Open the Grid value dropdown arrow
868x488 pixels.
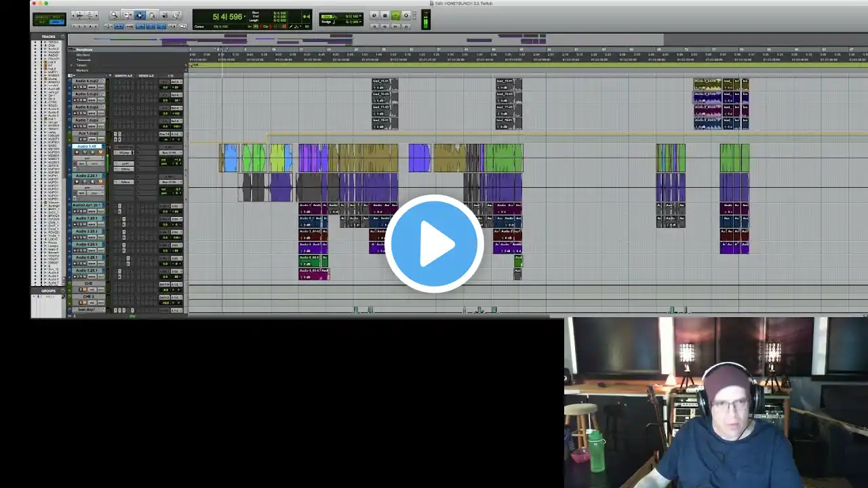[x=360, y=16]
